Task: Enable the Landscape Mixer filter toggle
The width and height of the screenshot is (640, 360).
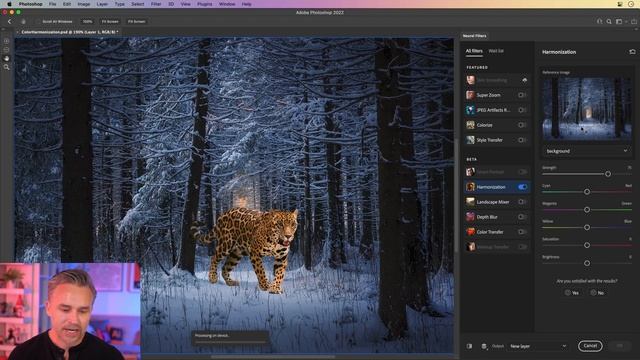Action: tap(522, 202)
